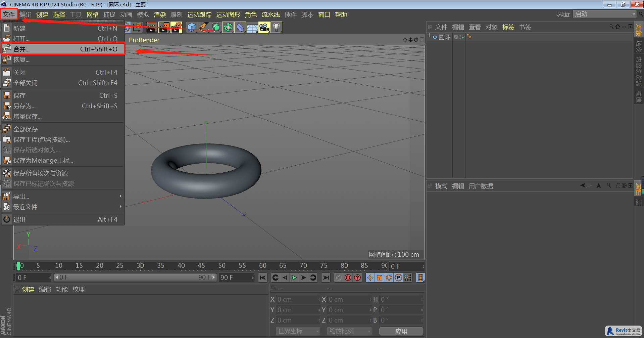Click previous frame playback button

coord(285,278)
